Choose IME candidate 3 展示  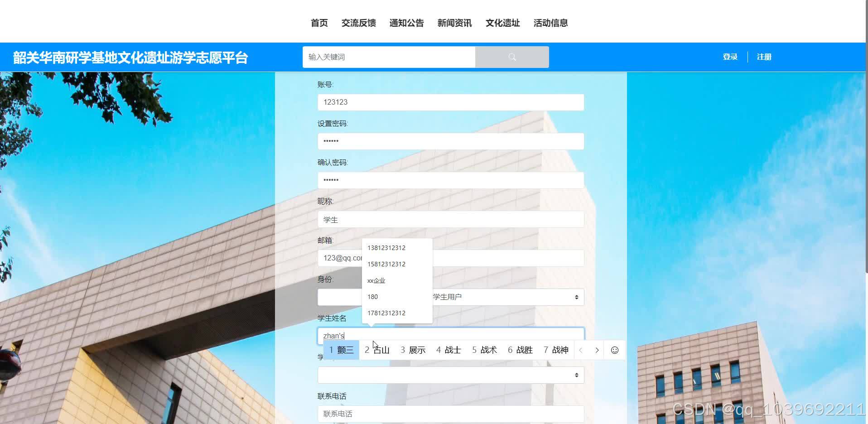(x=413, y=350)
